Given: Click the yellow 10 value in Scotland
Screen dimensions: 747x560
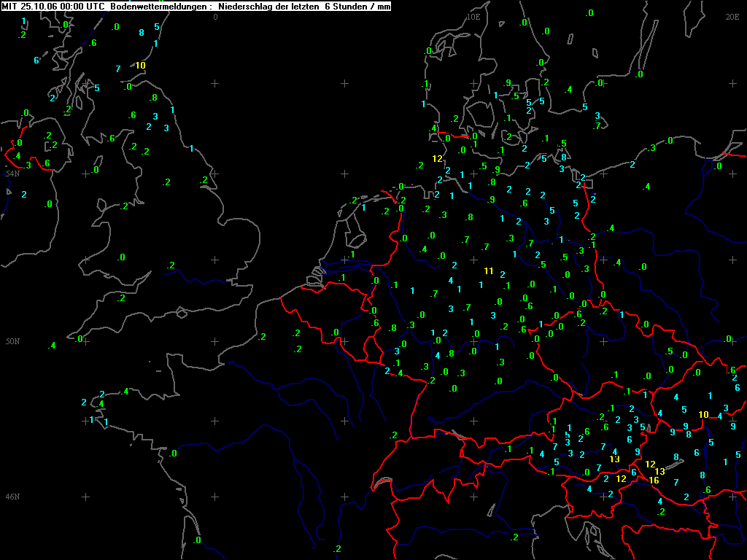Looking at the screenshot, I should [140, 65].
